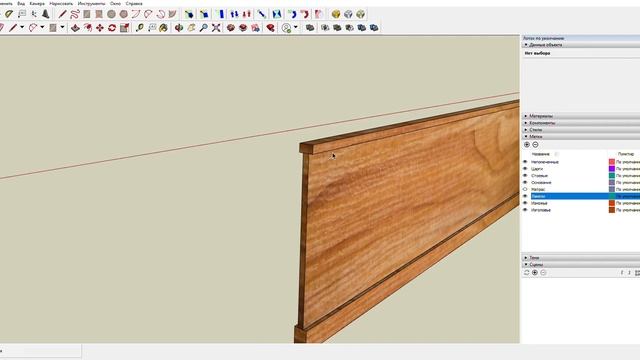Hide the Царги tag
640x360 pixels.
525,169
